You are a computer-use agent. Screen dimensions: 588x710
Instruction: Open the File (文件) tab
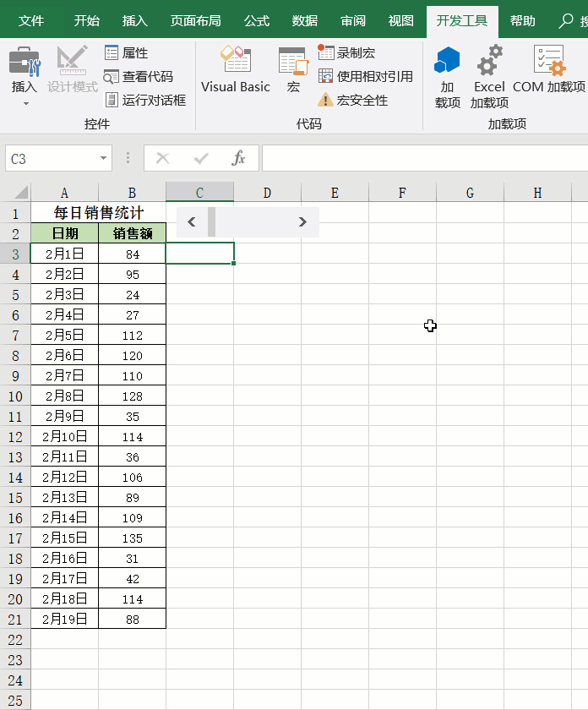tap(31, 20)
